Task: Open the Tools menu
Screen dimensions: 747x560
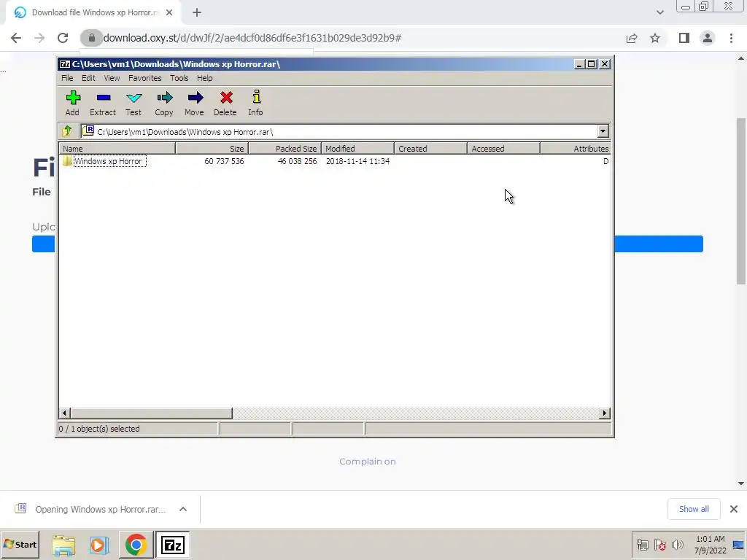Action: coord(179,78)
